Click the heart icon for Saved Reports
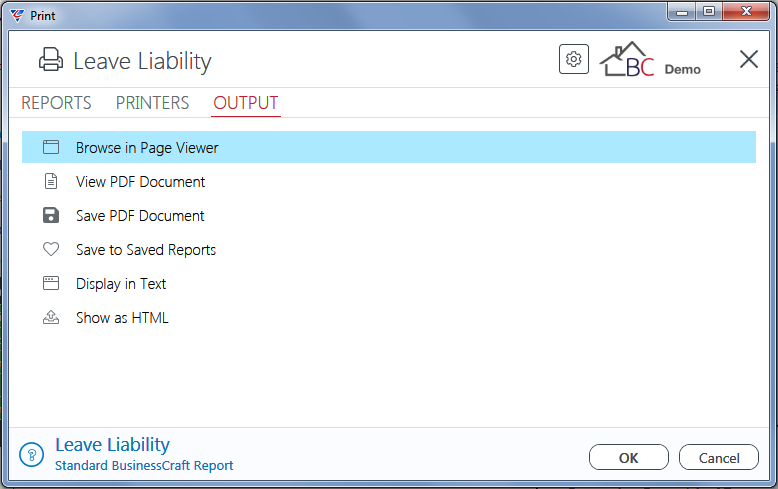This screenshot has width=778, height=489. tap(51, 249)
